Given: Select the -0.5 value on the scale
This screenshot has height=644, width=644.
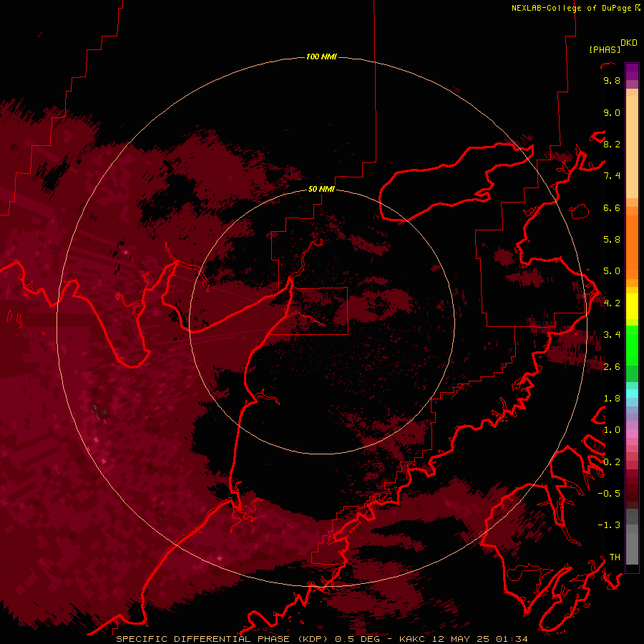Looking at the screenshot, I should [x=609, y=494].
